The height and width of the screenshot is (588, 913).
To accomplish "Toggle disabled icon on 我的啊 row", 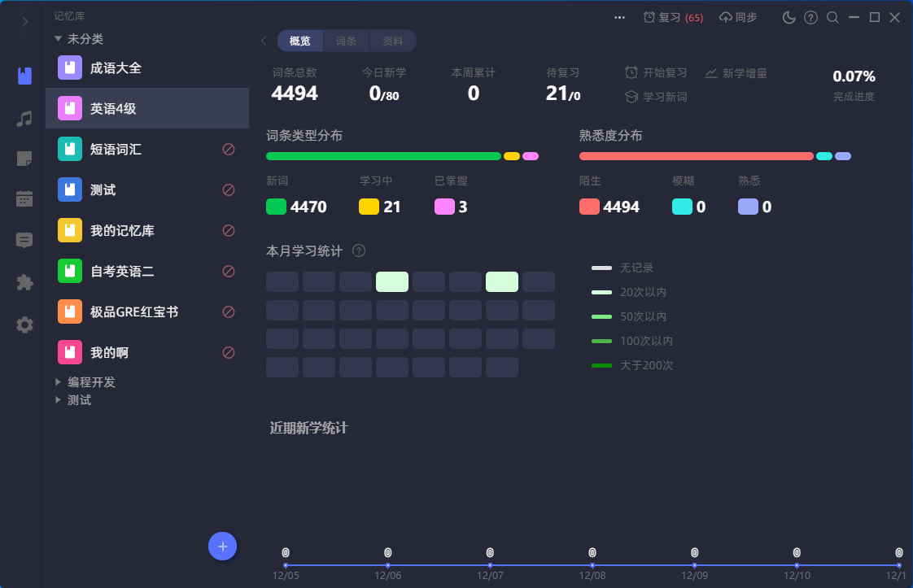I will pos(229,353).
